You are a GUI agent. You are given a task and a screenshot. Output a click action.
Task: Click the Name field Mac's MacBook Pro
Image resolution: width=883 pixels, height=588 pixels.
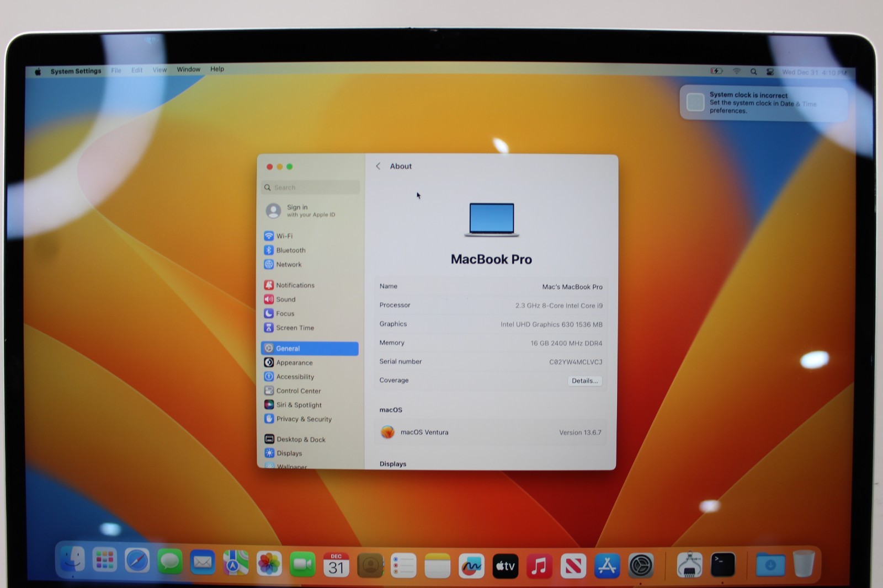pyautogui.click(x=572, y=287)
